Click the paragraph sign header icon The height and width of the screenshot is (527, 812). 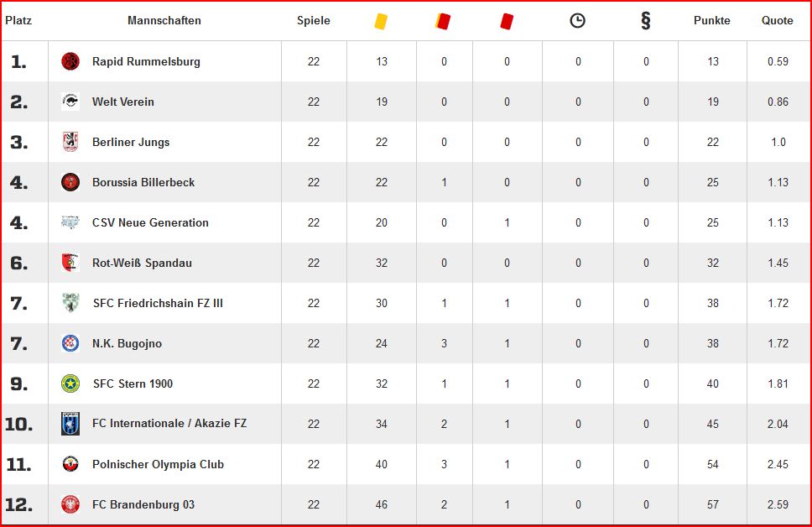click(x=645, y=21)
